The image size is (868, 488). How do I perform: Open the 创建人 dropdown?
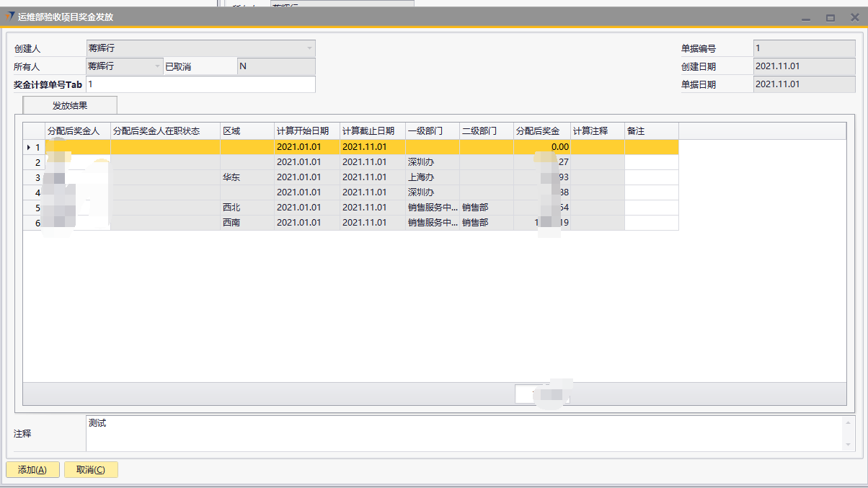coord(309,48)
